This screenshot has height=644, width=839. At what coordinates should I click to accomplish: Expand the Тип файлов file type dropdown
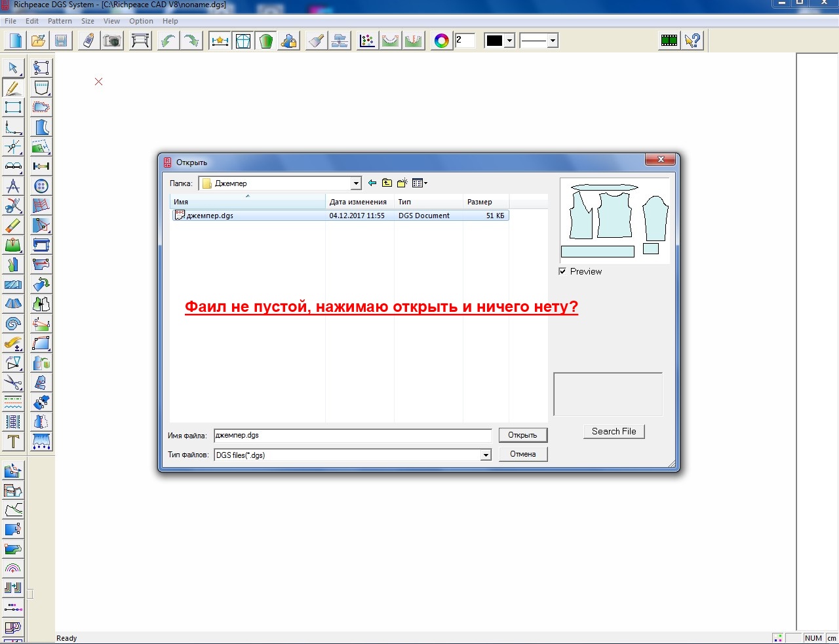(486, 455)
